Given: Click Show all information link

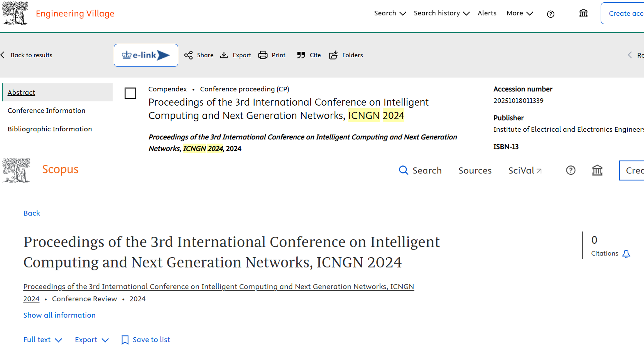Looking at the screenshot, I should (59, 315).
